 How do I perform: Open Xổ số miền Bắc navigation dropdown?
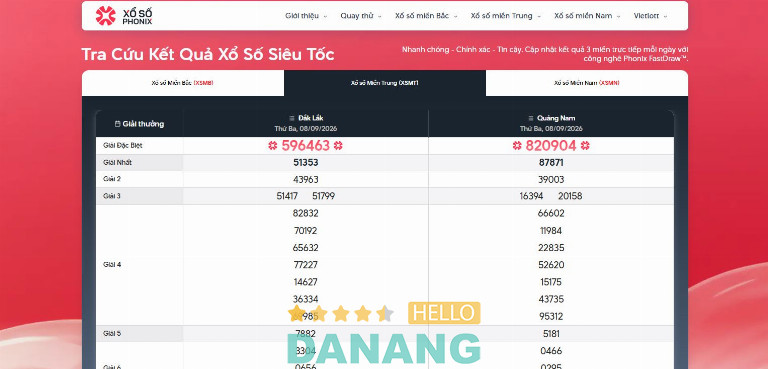click(x=426, y=16)
